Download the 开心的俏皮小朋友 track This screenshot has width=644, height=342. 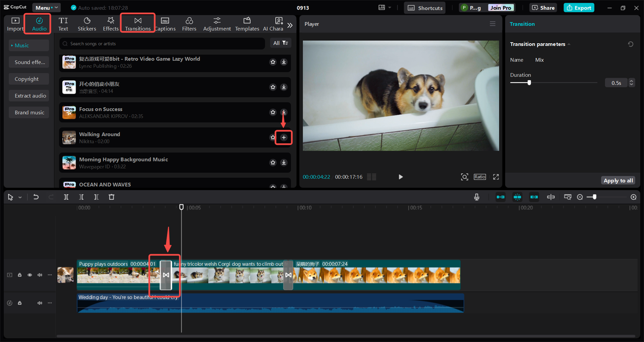click(284, 87)
